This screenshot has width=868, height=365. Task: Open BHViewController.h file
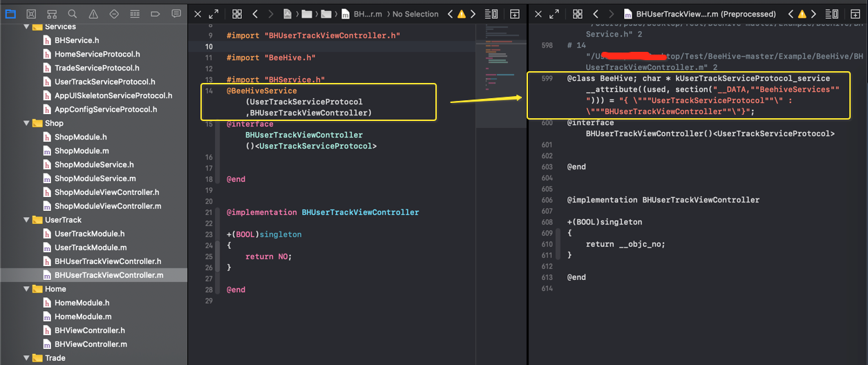[x=90, y=330]
